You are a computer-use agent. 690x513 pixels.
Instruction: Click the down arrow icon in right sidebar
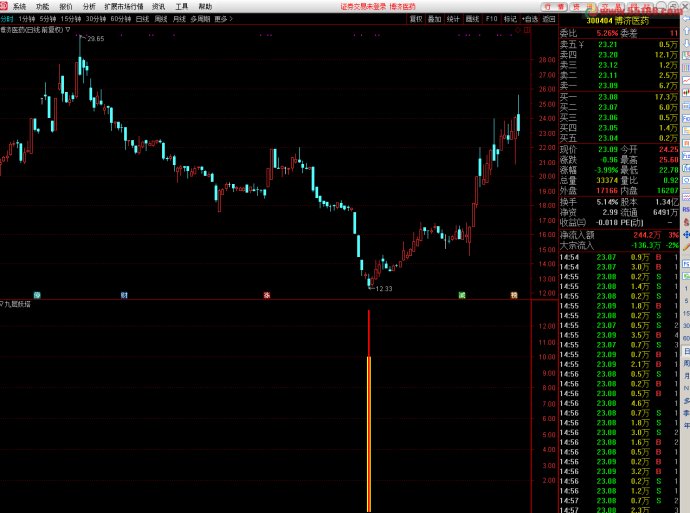686,43
